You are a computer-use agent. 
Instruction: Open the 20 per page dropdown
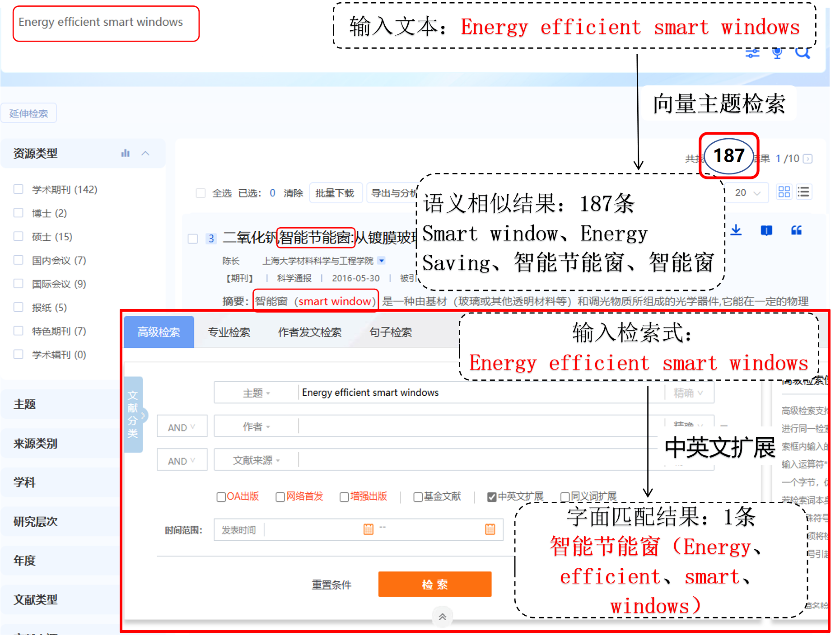tap(748, 193)
